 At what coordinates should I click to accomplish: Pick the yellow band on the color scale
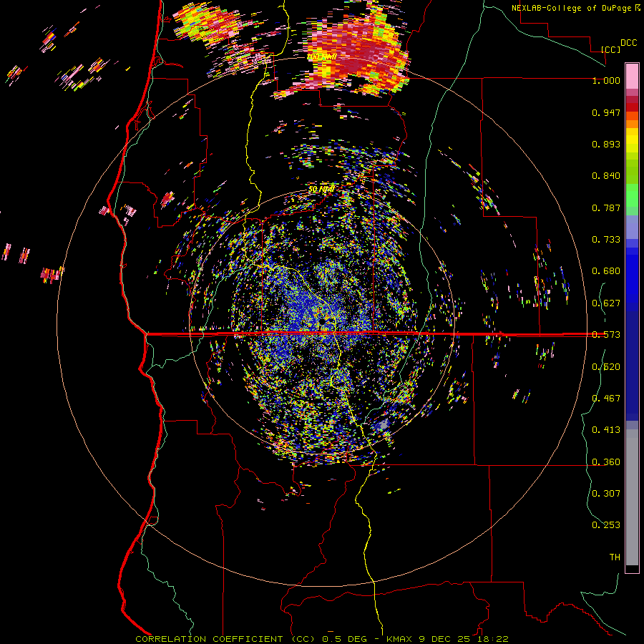(x=632, y=140)
